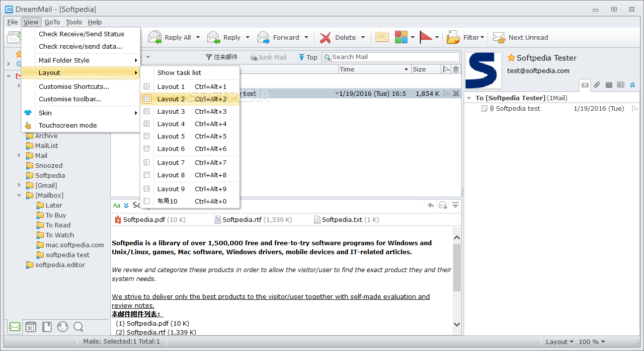
Task: Open the Skin submenu
Action: pyautogui.click(x=81, y=113)
